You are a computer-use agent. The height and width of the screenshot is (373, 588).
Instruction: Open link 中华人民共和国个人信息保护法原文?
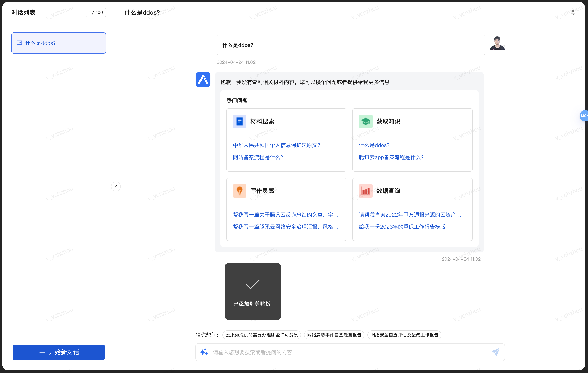(276, 145)
